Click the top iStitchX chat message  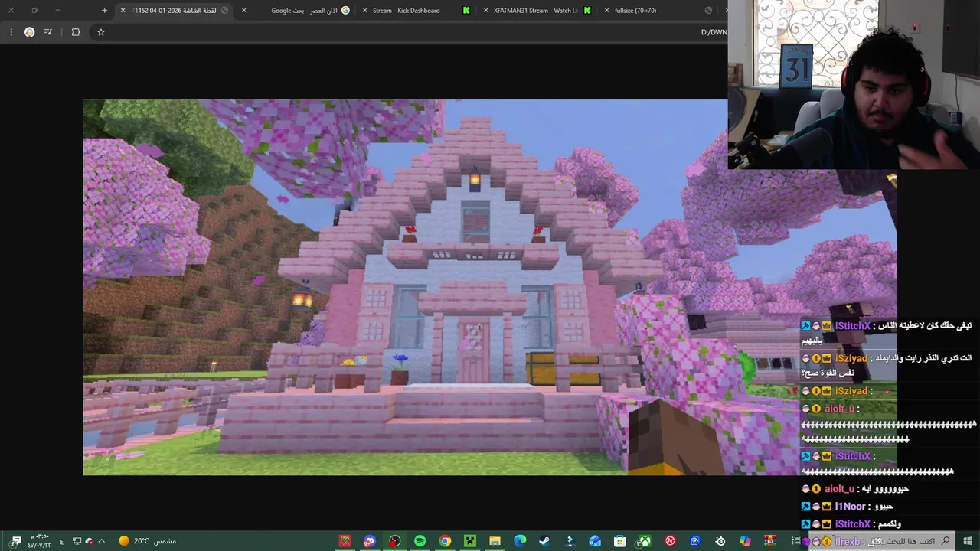[x=886, y=333]
